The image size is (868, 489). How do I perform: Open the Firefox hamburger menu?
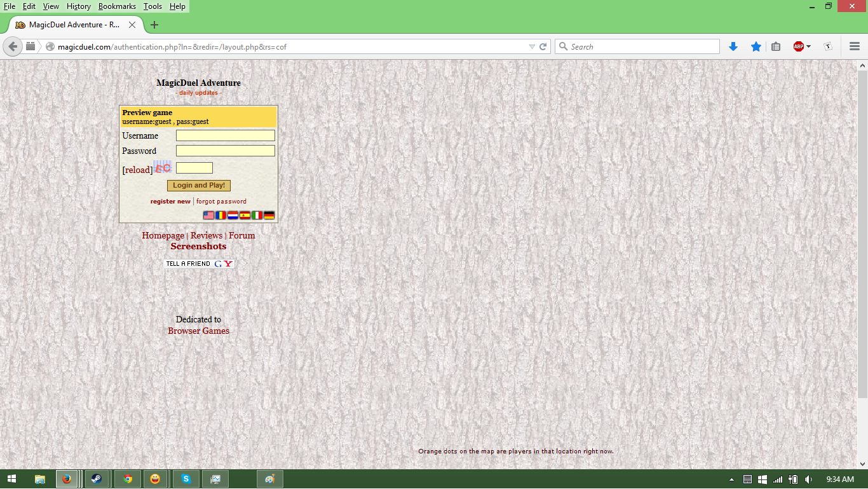click(855, 46)
